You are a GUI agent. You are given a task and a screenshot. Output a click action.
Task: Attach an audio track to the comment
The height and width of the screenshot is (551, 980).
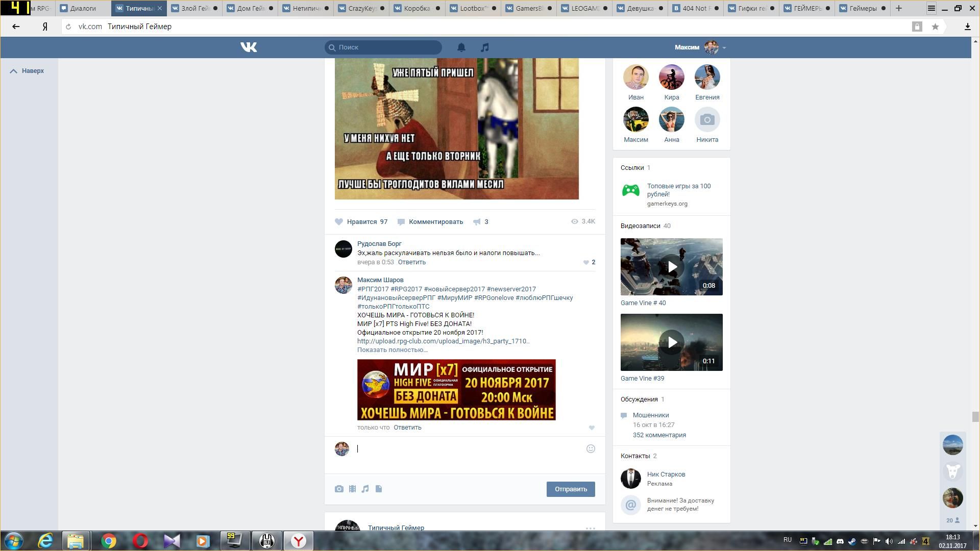point(365,489)
